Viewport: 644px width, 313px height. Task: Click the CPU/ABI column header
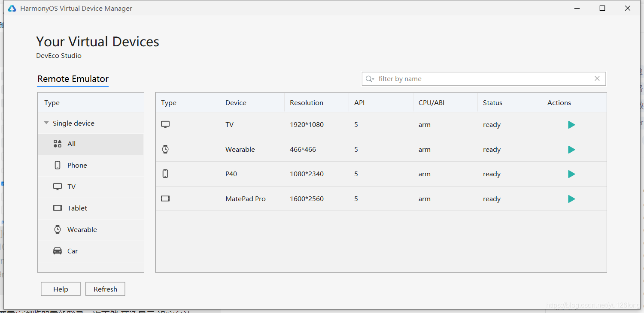[445, 103]
